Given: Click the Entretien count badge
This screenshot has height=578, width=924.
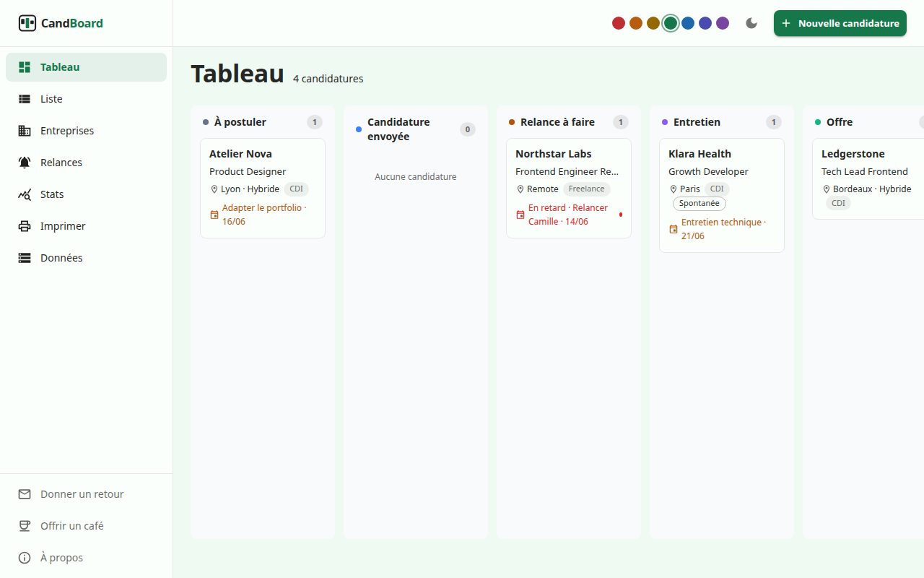Looking at the screenshot, I should click(774, 122).
